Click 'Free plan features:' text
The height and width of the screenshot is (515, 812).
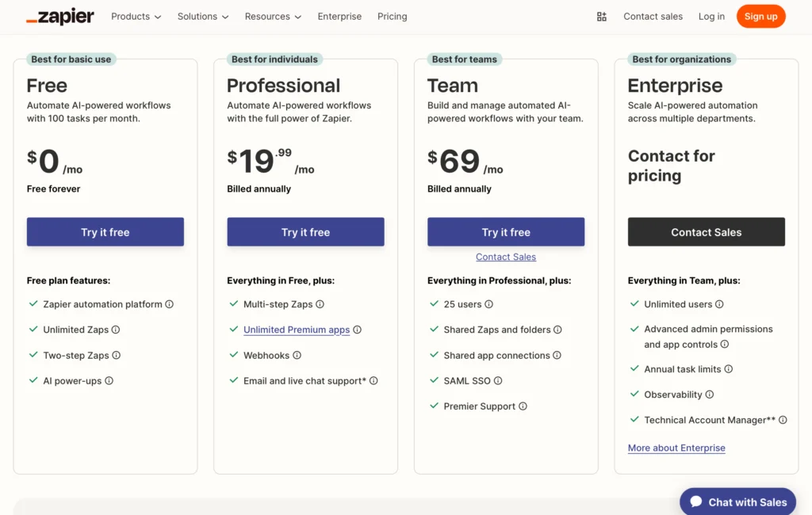coord(68,280)
